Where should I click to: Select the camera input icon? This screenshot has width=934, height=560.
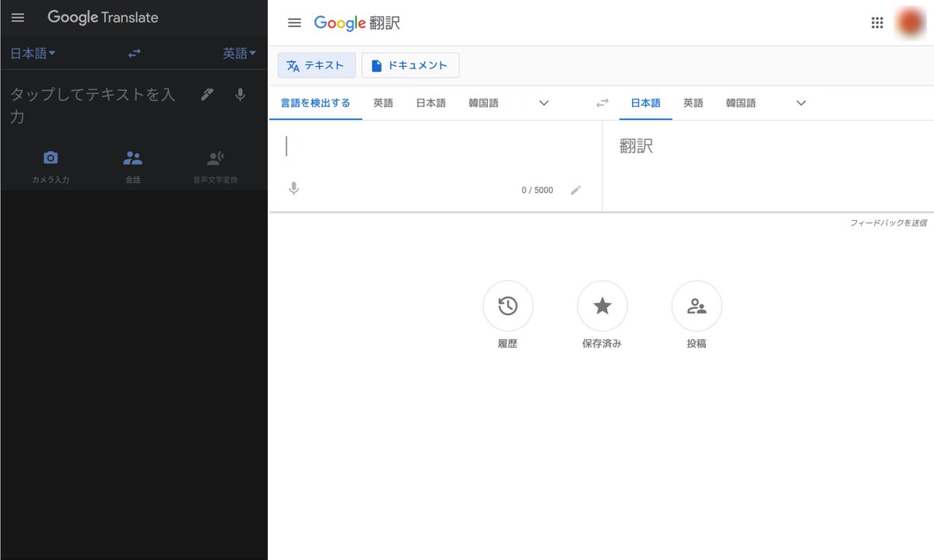(51, 157)
